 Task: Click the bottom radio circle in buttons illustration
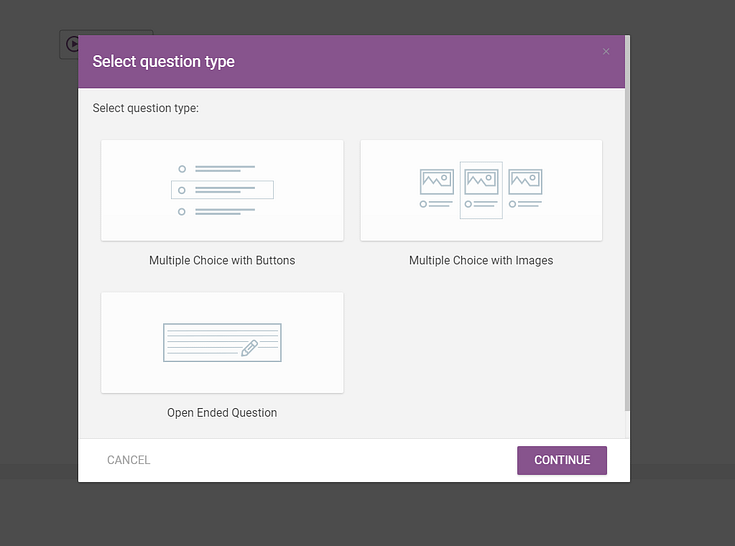coord(181,211)
